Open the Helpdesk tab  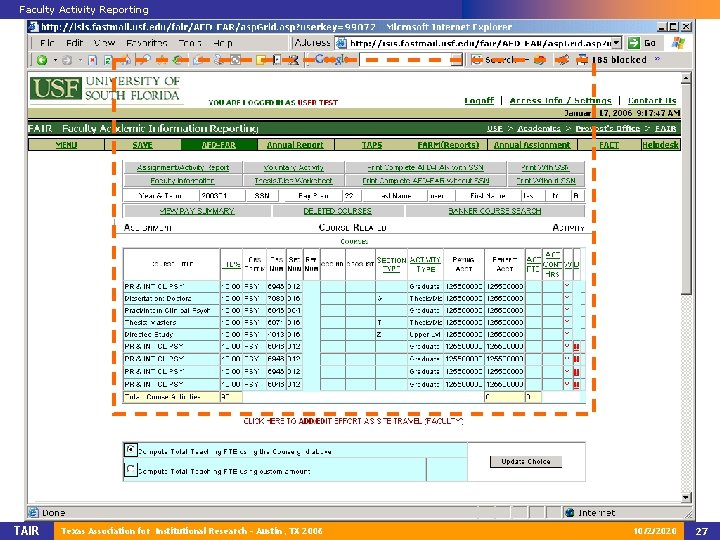tap(660, 145)
